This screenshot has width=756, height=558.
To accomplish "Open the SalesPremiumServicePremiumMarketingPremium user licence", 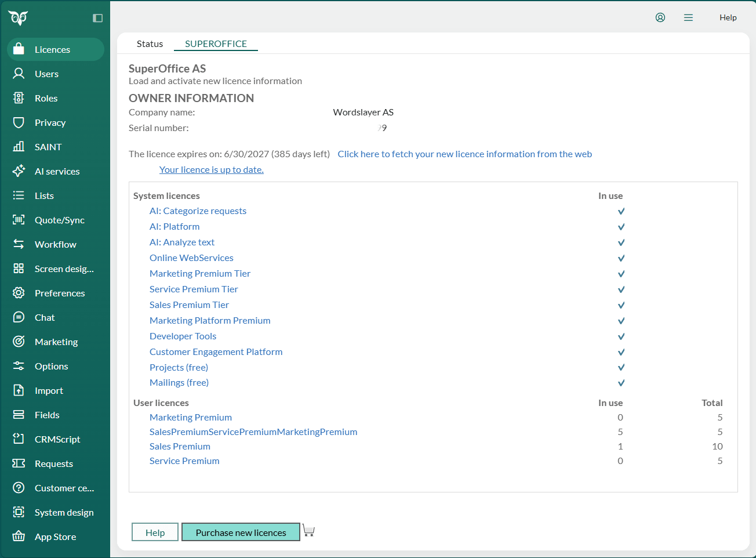I will [253, 432].
